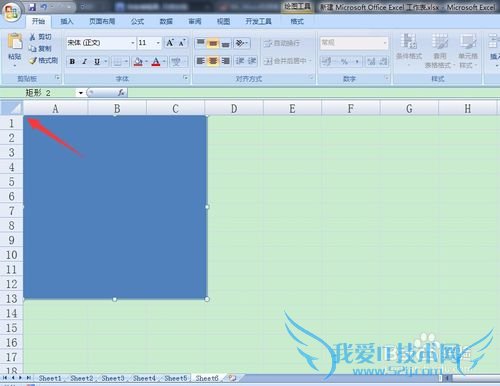Toggle Bold formatting
This screenshot has height=386, width=500.
[72, 61]
